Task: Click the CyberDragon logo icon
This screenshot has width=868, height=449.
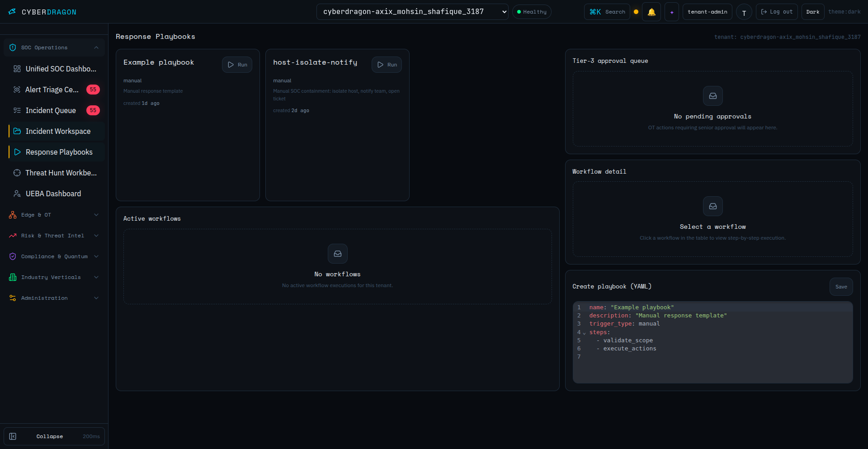Action: pos(12,12)
